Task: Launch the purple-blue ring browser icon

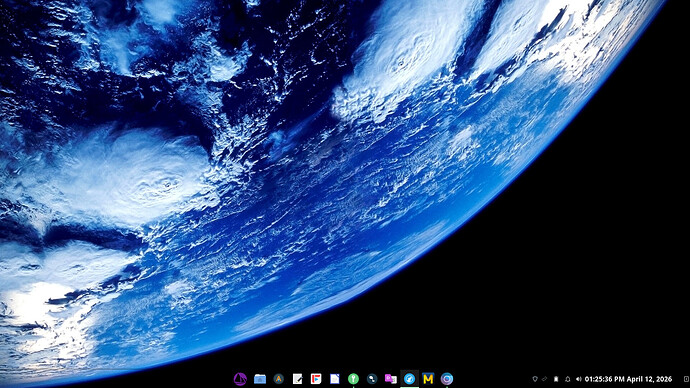Action: tap(447, 379)
